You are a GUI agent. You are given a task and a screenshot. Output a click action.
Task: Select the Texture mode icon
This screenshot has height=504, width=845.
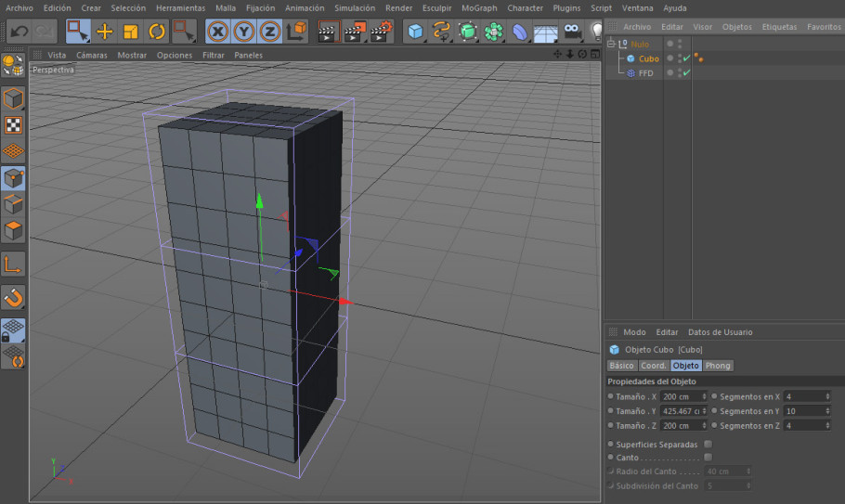click(x=13, y=125)
